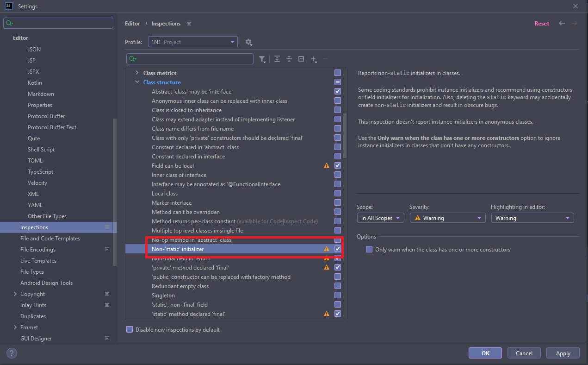Viewport: 588px width, 365px height.
Task: Check 'Disable new inspections by default'
Action: (130, 330)
